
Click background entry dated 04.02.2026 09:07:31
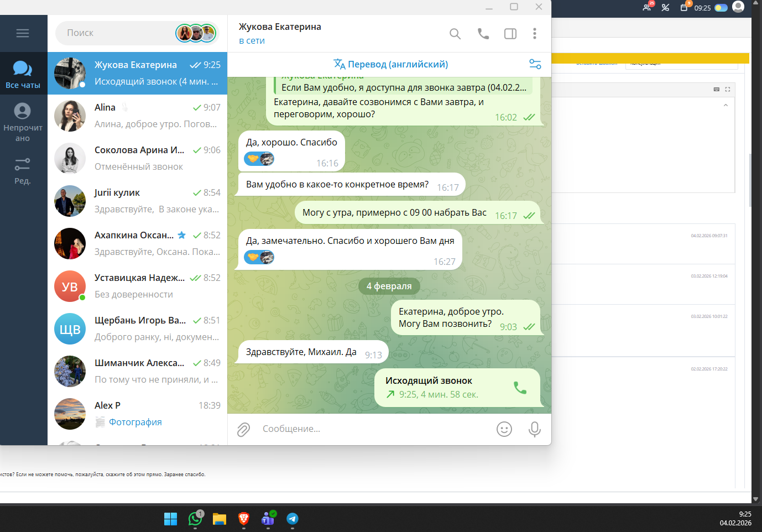[x=709, y=236]
